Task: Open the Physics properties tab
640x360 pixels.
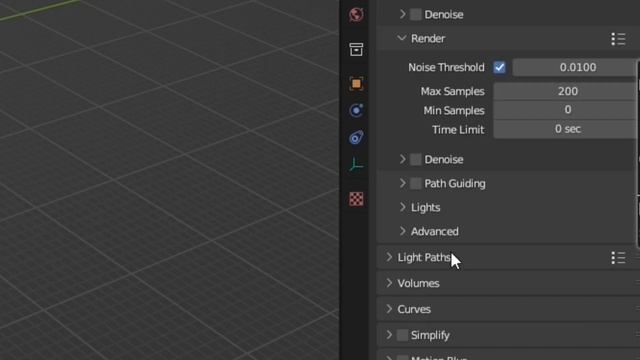Action: pyautogui.click(x=356, y=110)
